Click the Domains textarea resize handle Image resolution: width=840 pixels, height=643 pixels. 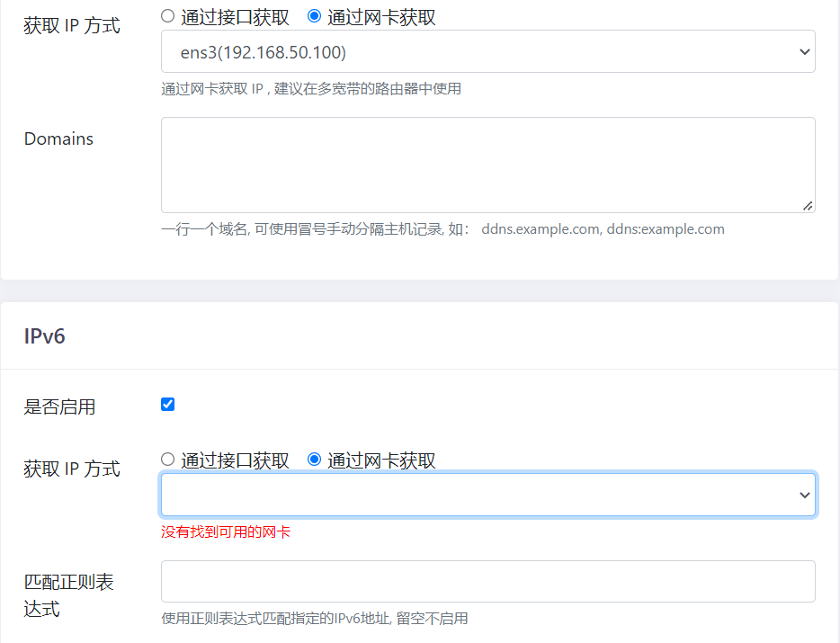(808, 206)
